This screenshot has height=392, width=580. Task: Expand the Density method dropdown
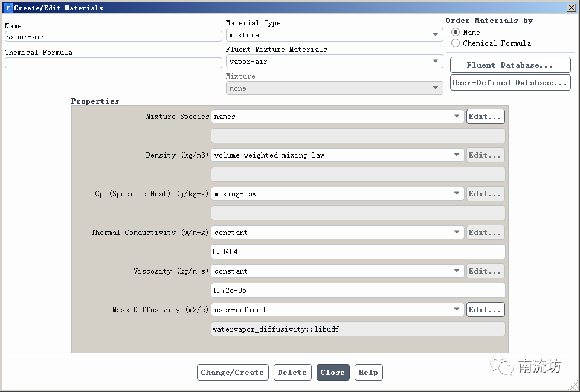coord(337,155)
